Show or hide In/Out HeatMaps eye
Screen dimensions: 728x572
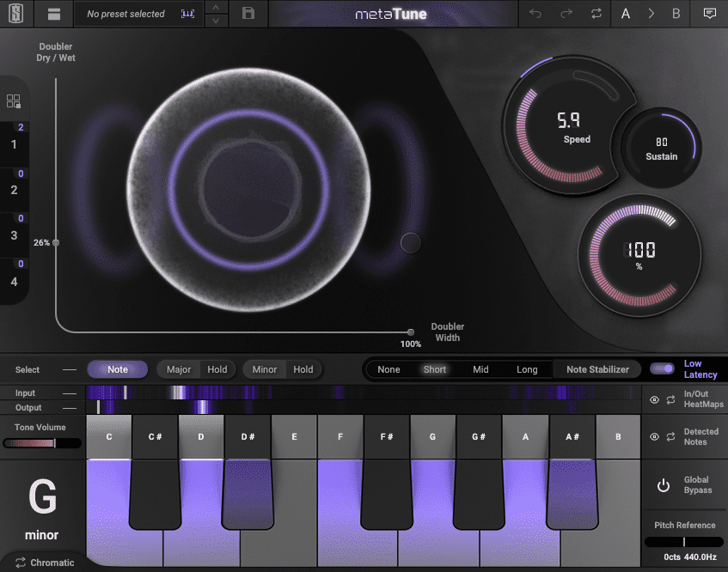(654, 399)
